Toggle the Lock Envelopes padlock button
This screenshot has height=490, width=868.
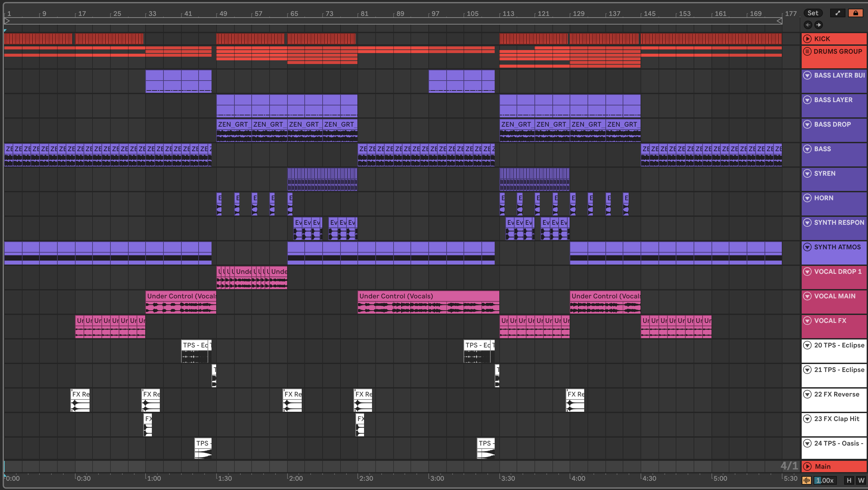(x=855, y=13)
